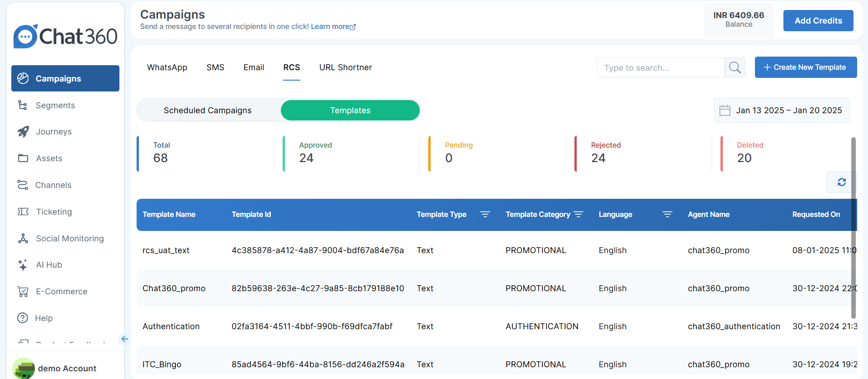Viewport: 868px width, 379px height.
Task: Click the search magnifier icon
Action: 735,67
